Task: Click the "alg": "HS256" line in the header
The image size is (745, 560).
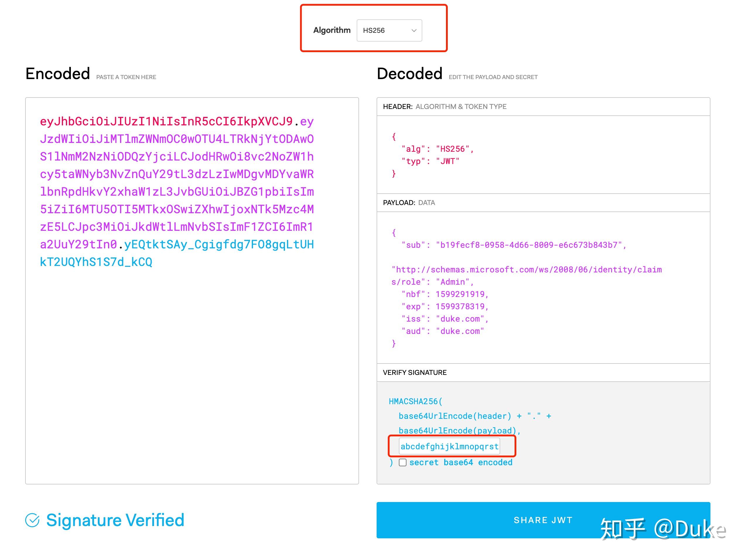Action: [437, 149]
